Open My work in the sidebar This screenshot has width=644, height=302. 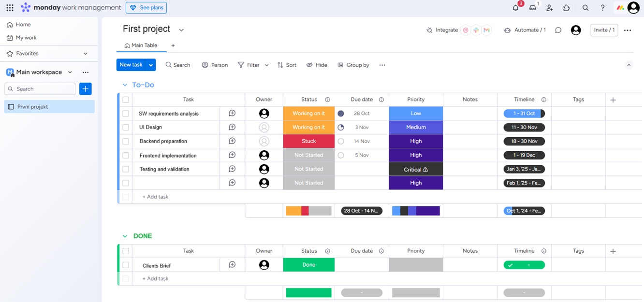pos(26,38)
